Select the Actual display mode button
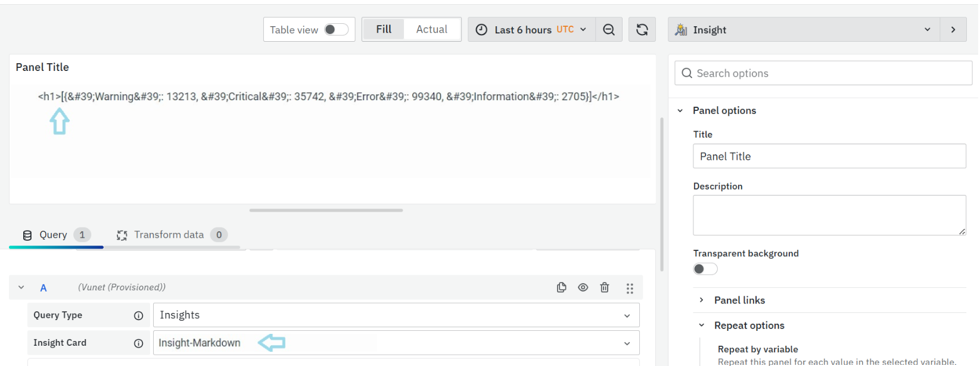The height and width of the screenshot is (366, 980). coord(431,29)
